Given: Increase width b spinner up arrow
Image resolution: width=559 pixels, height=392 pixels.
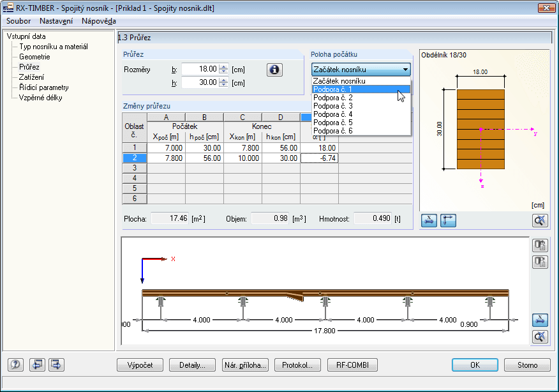Looking at the screenshot, I should (x=223, y=66).
